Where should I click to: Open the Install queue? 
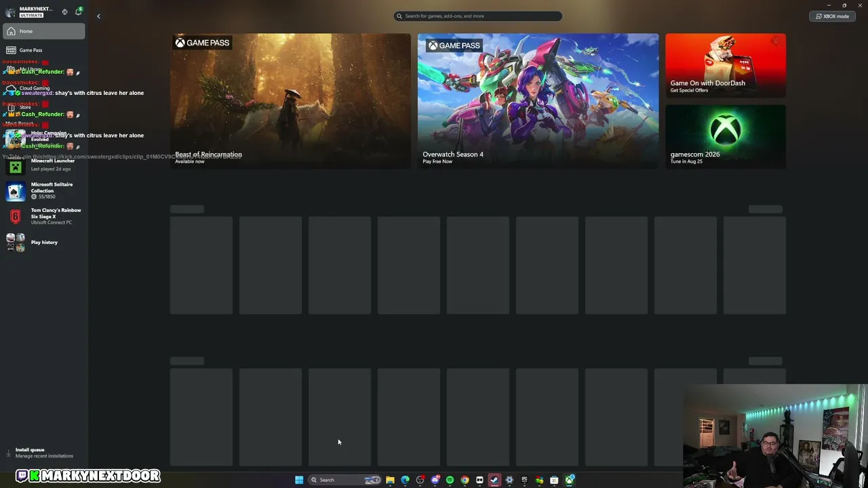pyautogui.click(x=43, y=453)
